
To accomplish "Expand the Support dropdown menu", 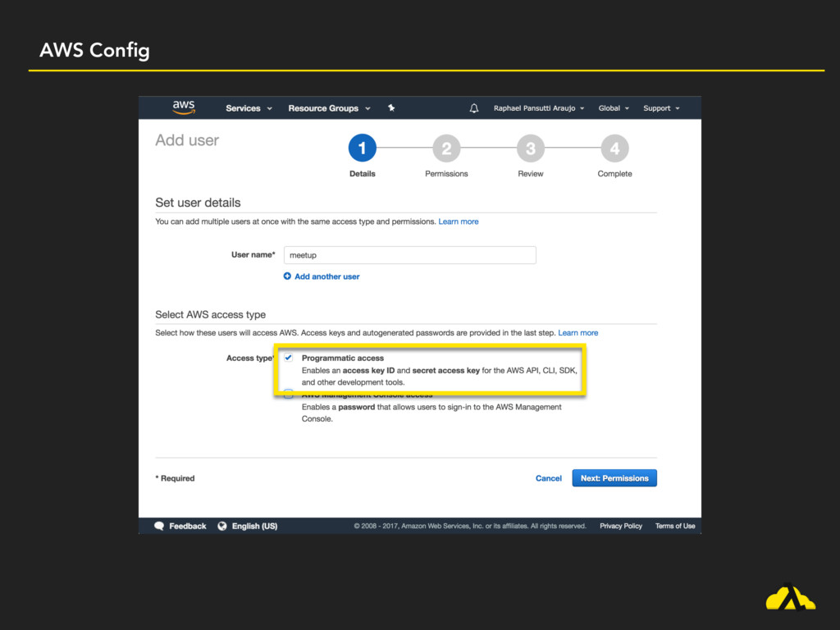I will 661,108.
